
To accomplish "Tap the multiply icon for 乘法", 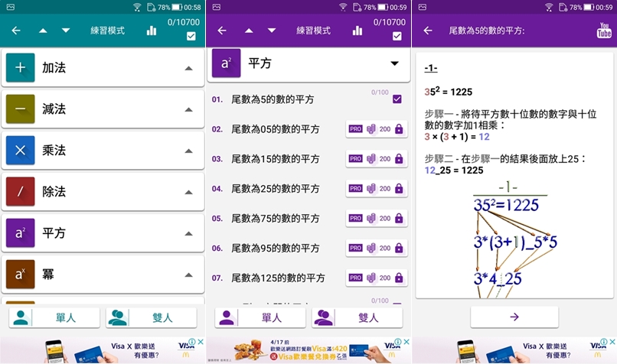I will pyautogui.click(x=21, y=150).
